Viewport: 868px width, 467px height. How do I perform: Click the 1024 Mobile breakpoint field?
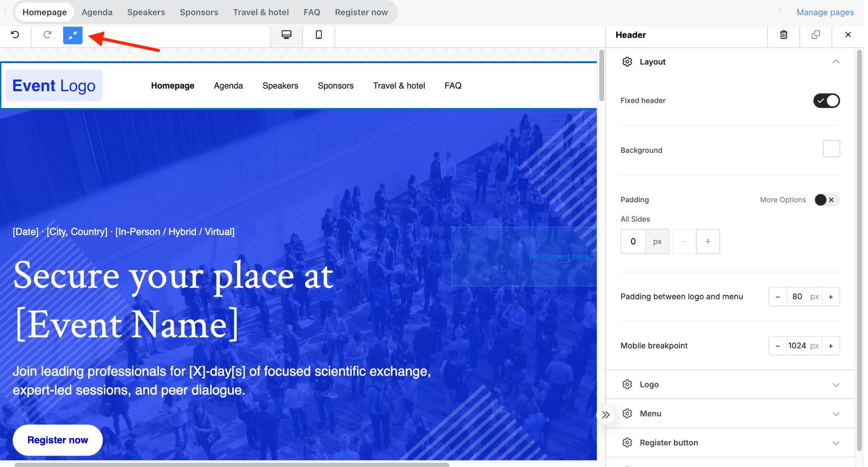click(x=797, y=346)
